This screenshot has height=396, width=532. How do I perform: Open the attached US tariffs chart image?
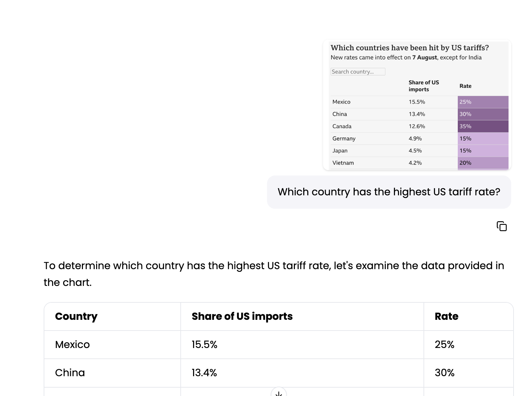coord(417,105)
